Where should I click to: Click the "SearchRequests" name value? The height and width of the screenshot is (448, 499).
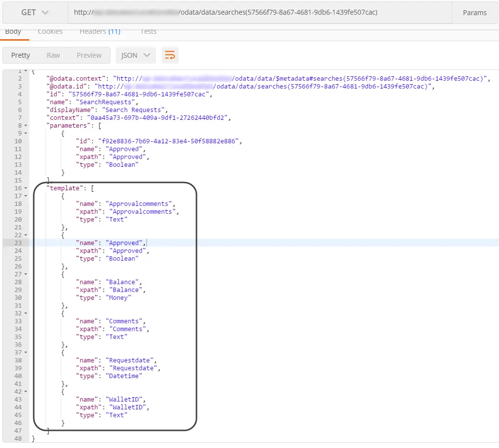click(x=106, y=102)
